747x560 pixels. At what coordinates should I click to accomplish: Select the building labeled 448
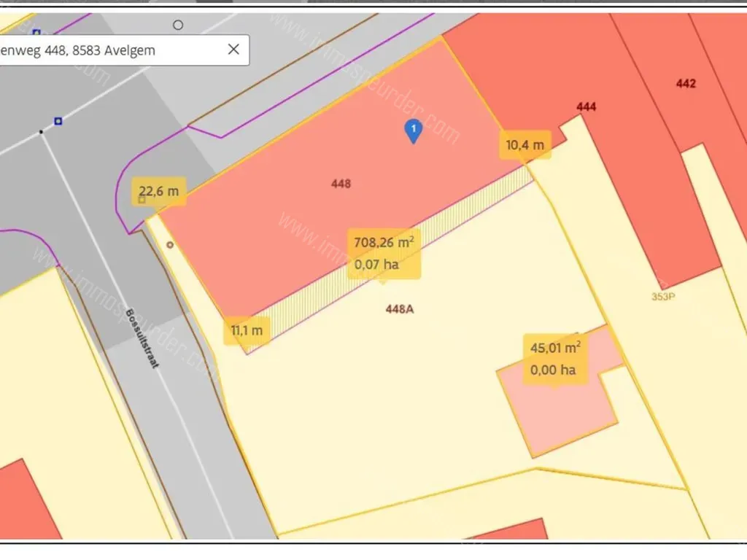[341, 184]
